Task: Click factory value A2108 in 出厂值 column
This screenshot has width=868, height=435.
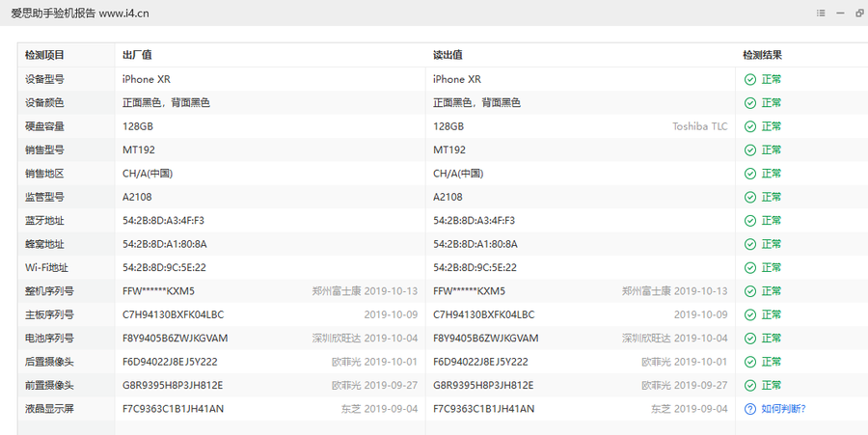Action: tap(137, 197)
